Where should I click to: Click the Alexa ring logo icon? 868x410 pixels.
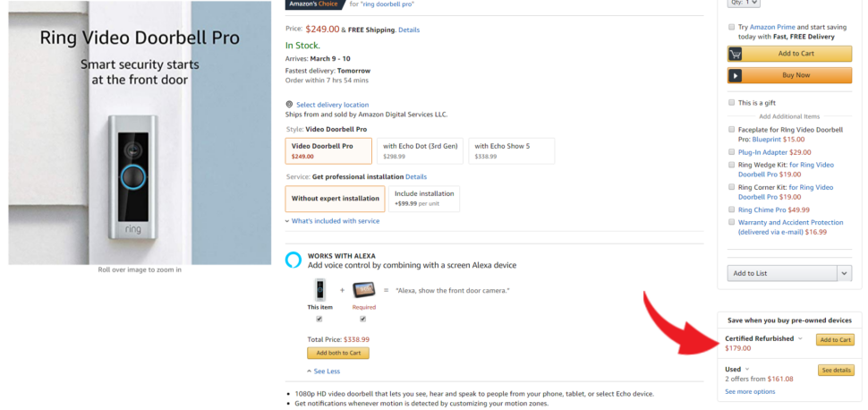pos(293,260)
